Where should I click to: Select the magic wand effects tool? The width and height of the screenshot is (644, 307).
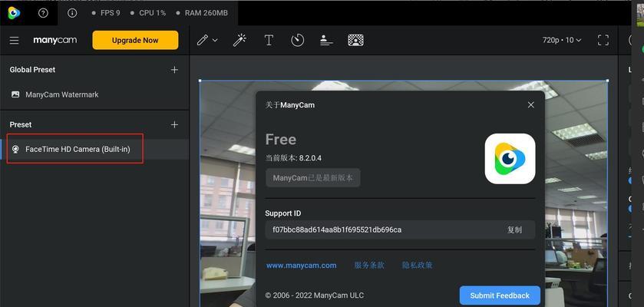(239, 40)
